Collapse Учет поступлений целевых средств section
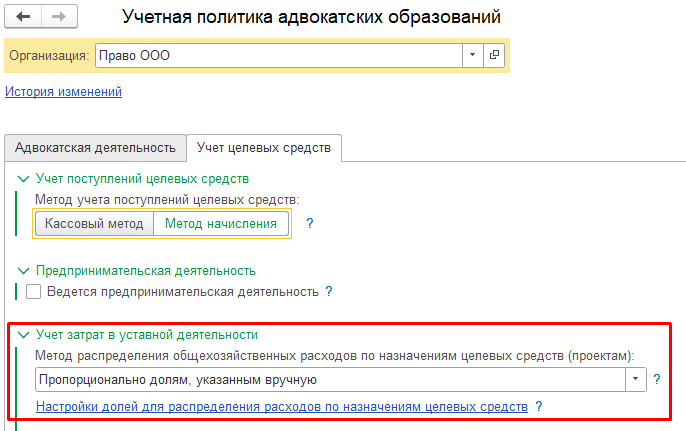The image size is (686, 431). click(x=23, y=179)
